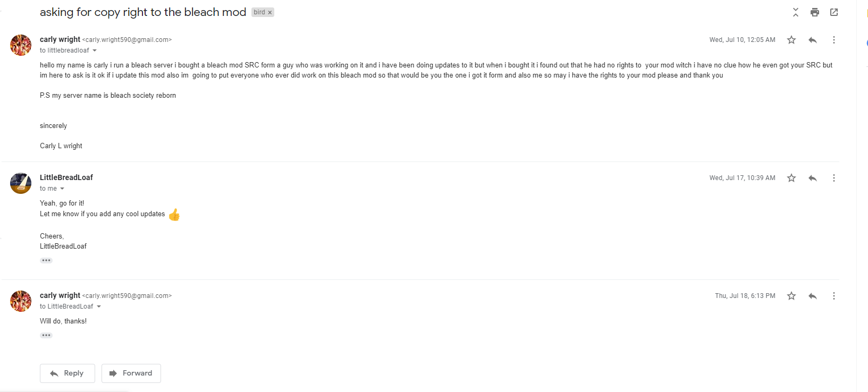
Task: Expand recipient details for the last message to LittleBreadLoaf
Action: pos(99,306)
